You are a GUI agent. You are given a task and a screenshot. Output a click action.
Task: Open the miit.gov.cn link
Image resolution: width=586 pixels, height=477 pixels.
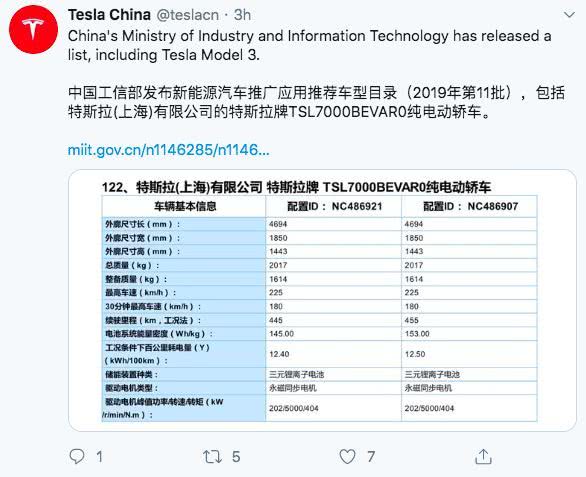169,150
